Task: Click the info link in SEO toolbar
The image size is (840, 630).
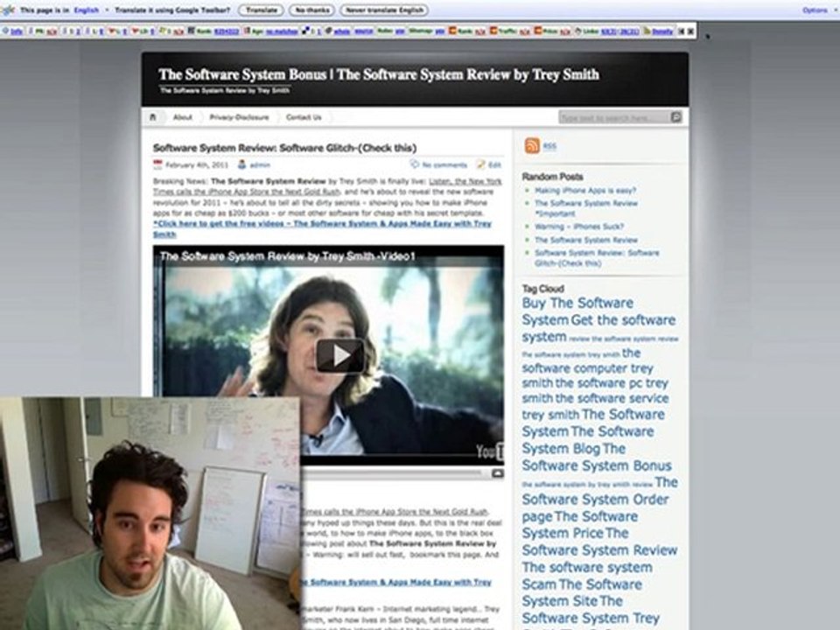Action: point(17,31)
